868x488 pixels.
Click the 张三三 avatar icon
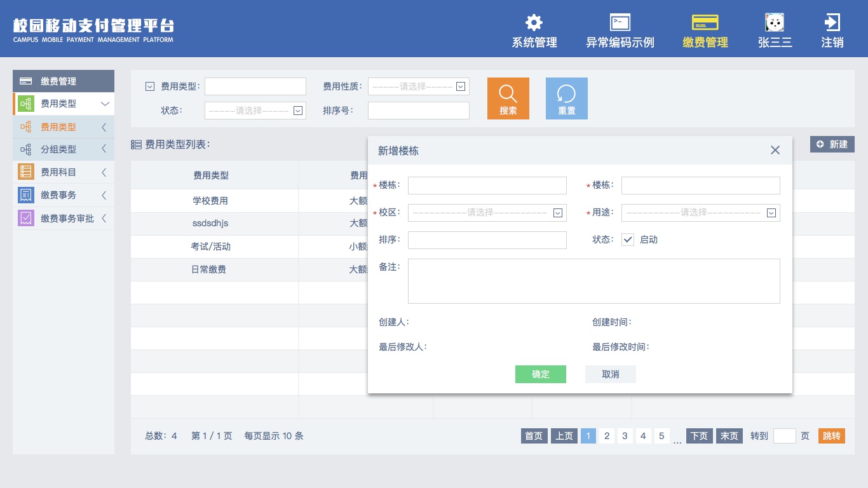tap(775, 21)
